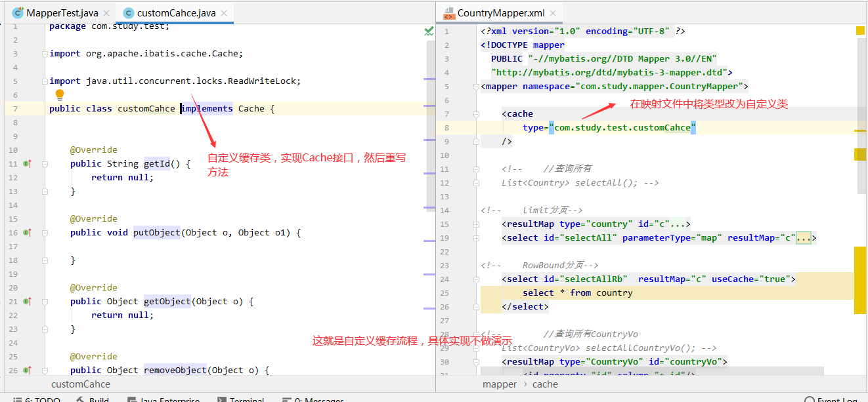This screenshot has height=402, width=868.
Task: Click the yellow lightbulb quick-fix icon
Action: click(60, 96)
